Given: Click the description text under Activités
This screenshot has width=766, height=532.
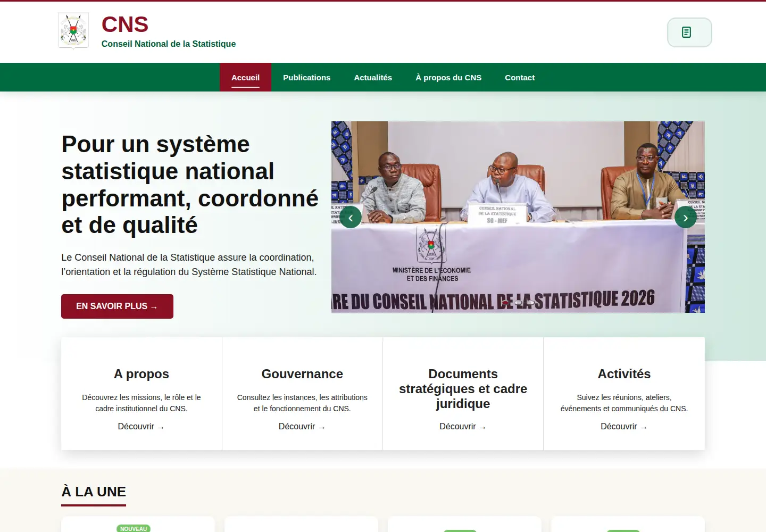Looking at the screenshot, I should pos(624,403).
